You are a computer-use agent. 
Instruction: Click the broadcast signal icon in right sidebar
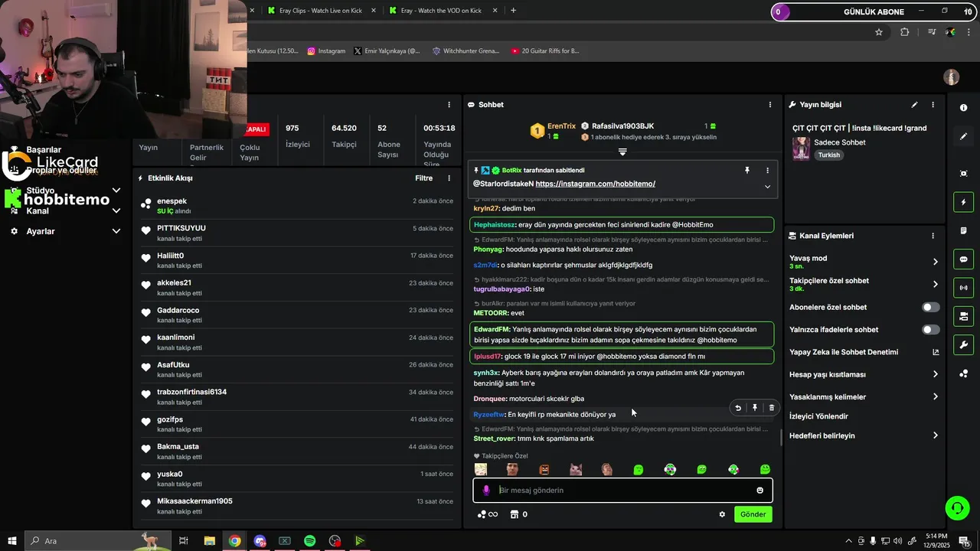pos(963,288)
